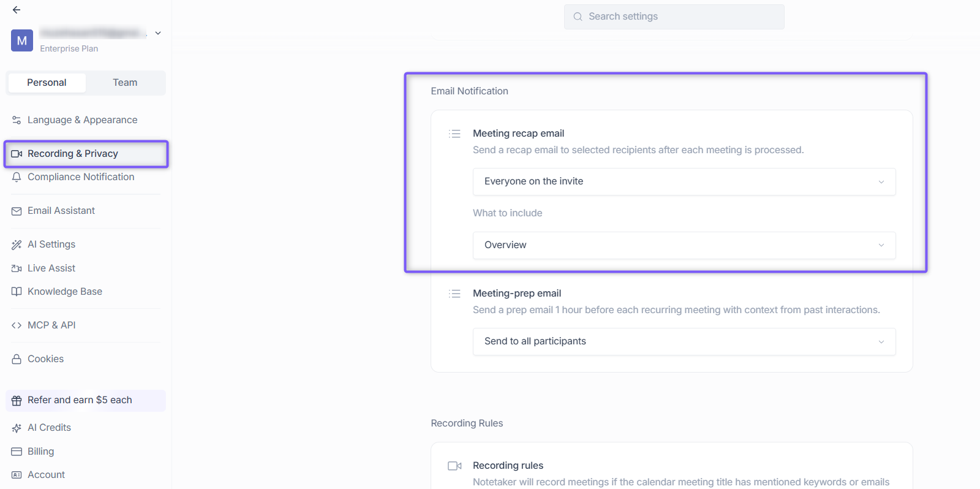Click the Live Assist icon
The height and width of the screenshot is (489, 980).
tap(17, 268)
